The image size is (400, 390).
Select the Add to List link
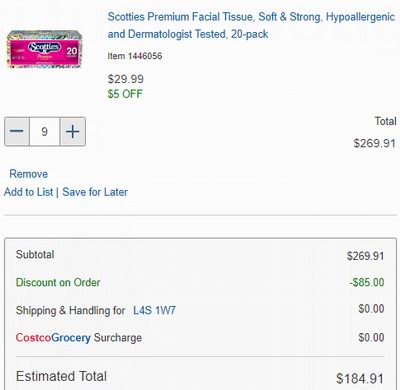pyautogui.click(x=28, y=192)
